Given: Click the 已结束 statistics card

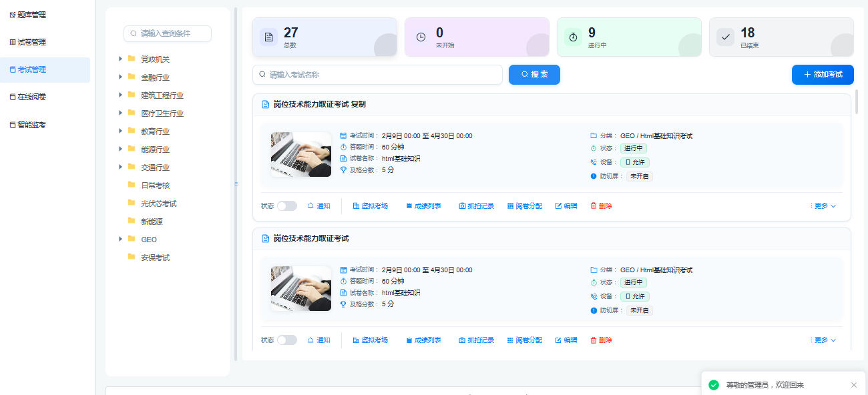Looking at the screenshot, I should [x=781, y=37].
